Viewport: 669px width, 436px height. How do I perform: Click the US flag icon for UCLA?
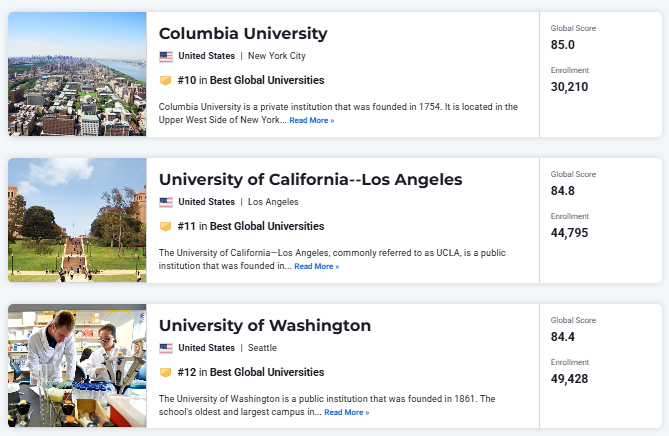click(166, 202)
